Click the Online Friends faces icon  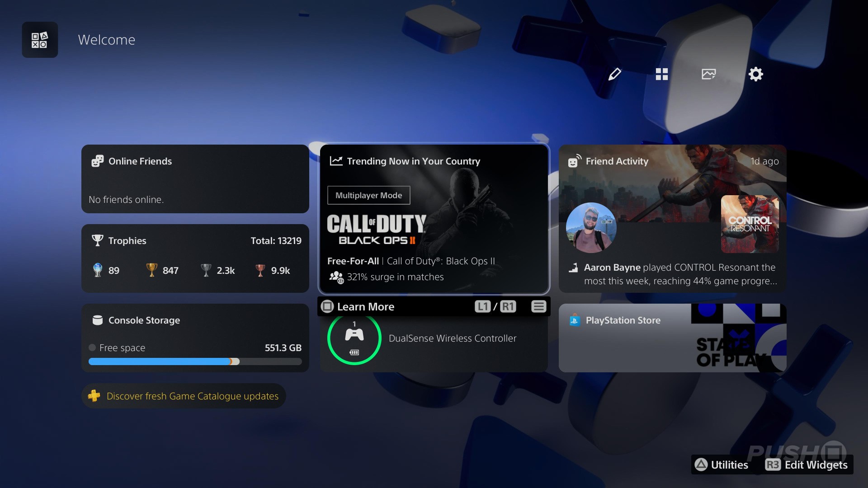[97, 161]
